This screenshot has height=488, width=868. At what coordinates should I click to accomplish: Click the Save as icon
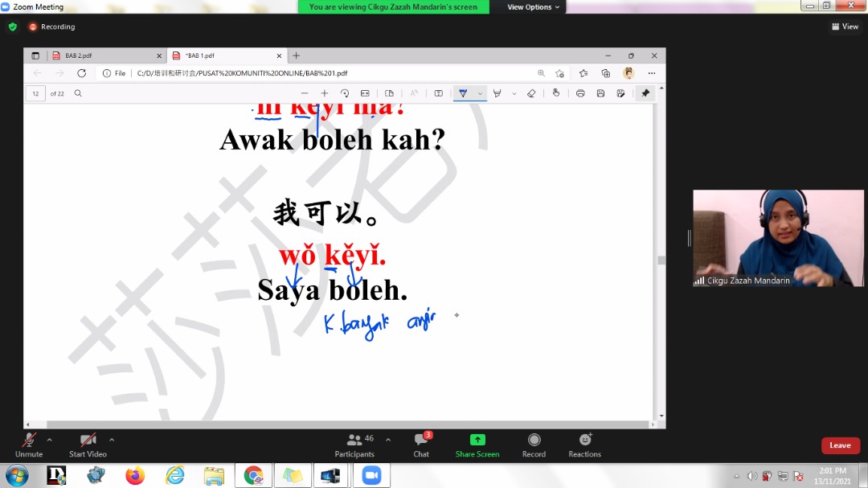[620, 93]
